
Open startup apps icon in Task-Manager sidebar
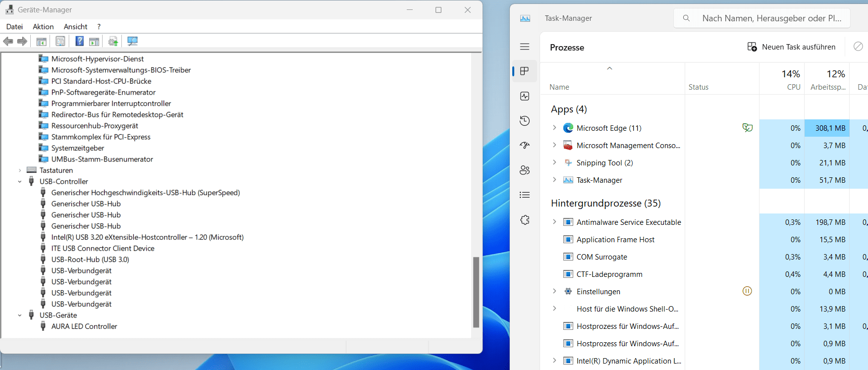(525, 146)
